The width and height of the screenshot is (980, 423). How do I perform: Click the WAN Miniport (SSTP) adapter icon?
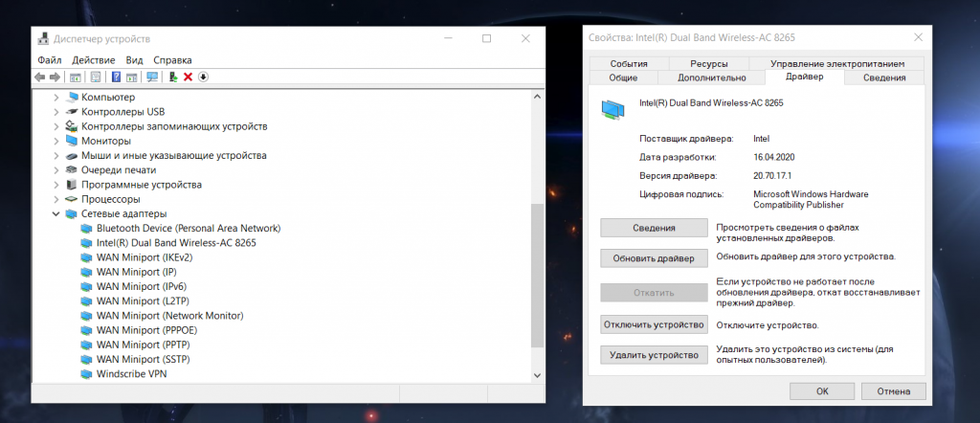pos(85,360)
